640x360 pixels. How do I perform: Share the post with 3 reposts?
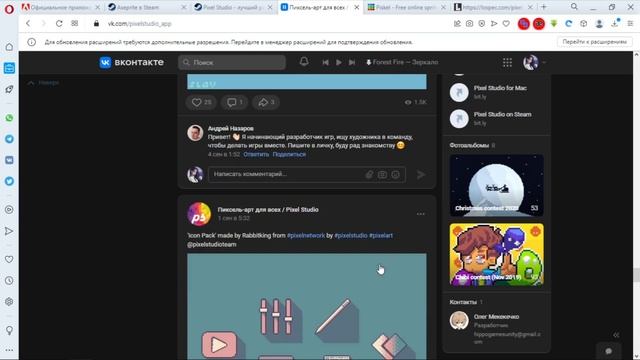click(266, 102)
